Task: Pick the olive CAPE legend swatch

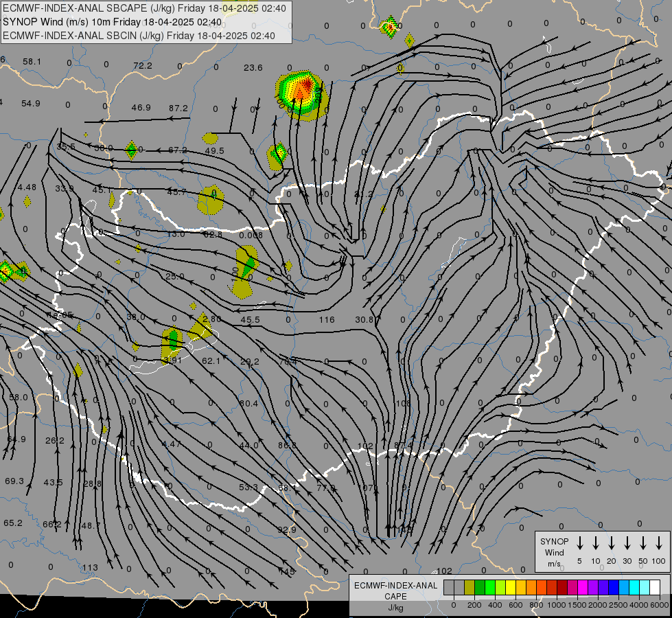Action: (470, 588)
